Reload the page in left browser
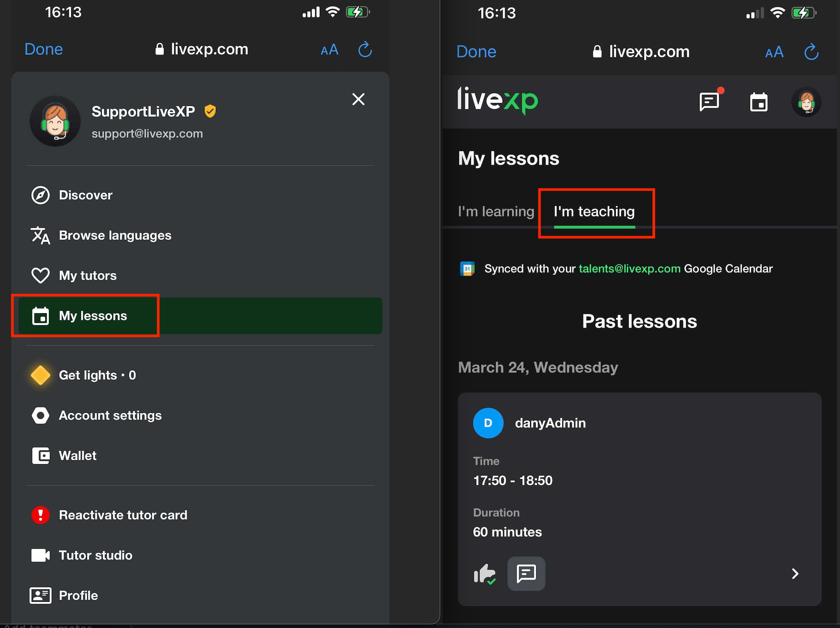The width and height of the screenshot is (840, 628). 365,49
